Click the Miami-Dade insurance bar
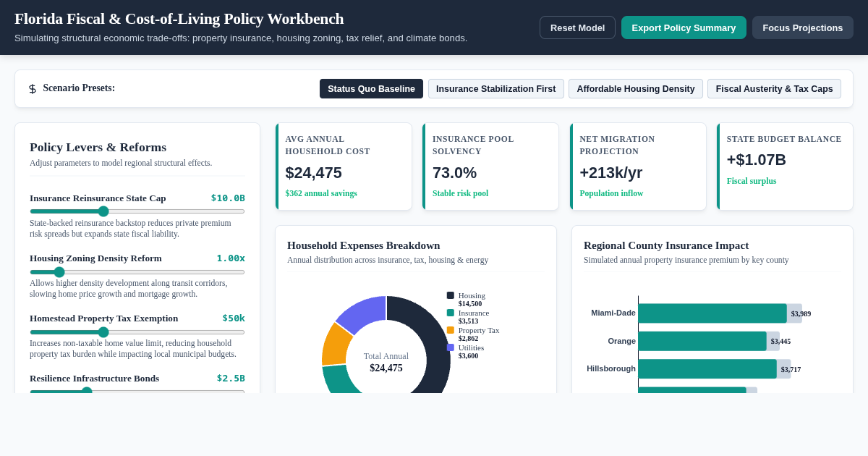 [x=712, y=313]
